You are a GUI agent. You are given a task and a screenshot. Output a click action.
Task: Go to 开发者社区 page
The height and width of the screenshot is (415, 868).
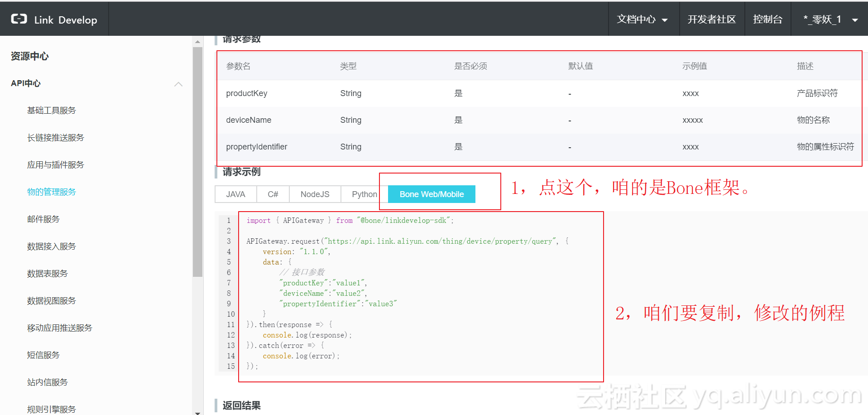pyautogui.click(x=711, y=19)
